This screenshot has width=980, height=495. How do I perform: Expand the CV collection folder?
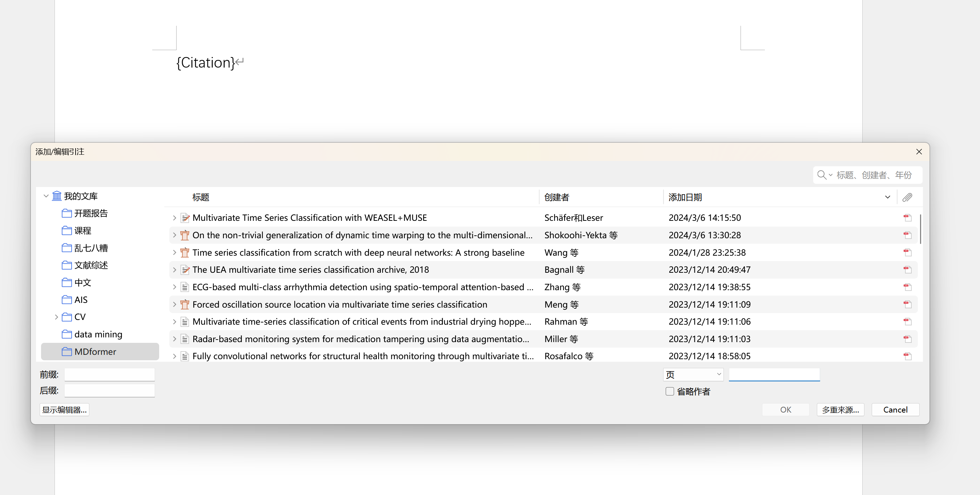56,317
